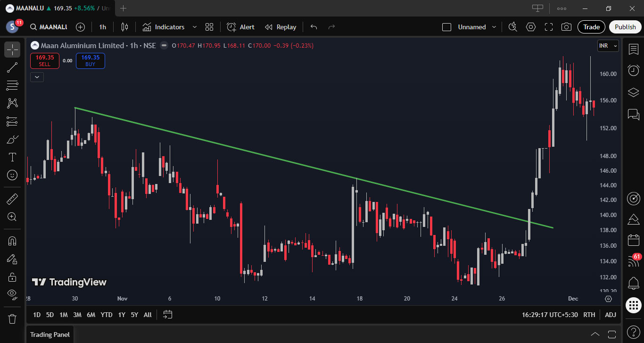Open the object tree layers icon
This screenshot has width=644, height=343.
click(634, 92)
